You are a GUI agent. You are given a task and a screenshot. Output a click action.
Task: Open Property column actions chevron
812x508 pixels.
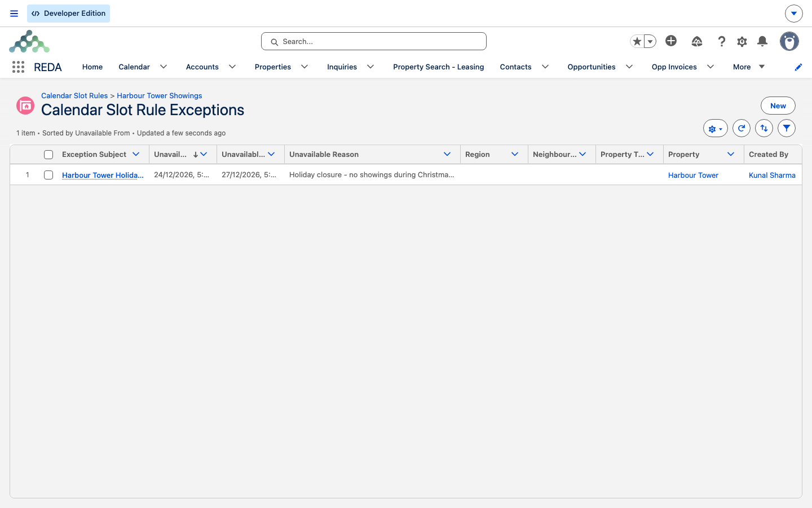[731, 154]
